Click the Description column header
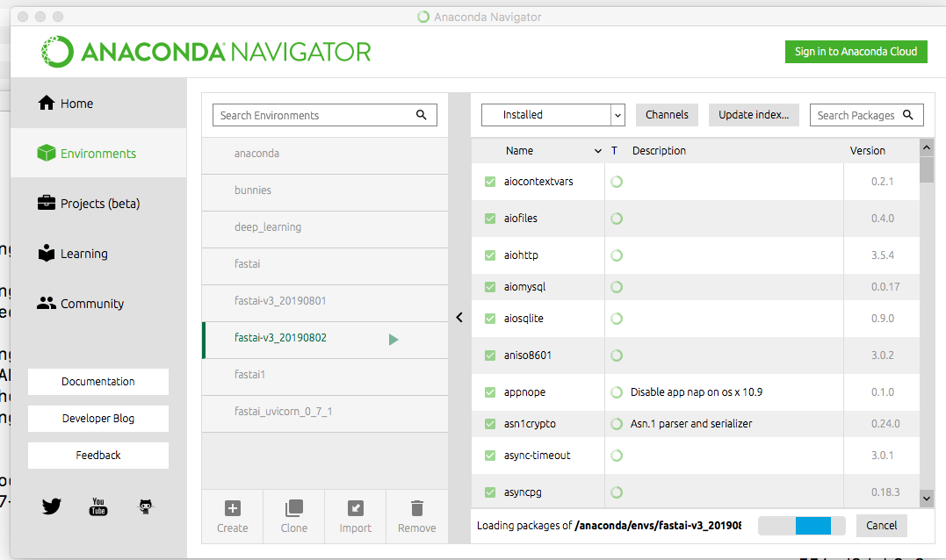Viewport: 946px width, 560px height. pyautogui.click(x=659, y=151)
